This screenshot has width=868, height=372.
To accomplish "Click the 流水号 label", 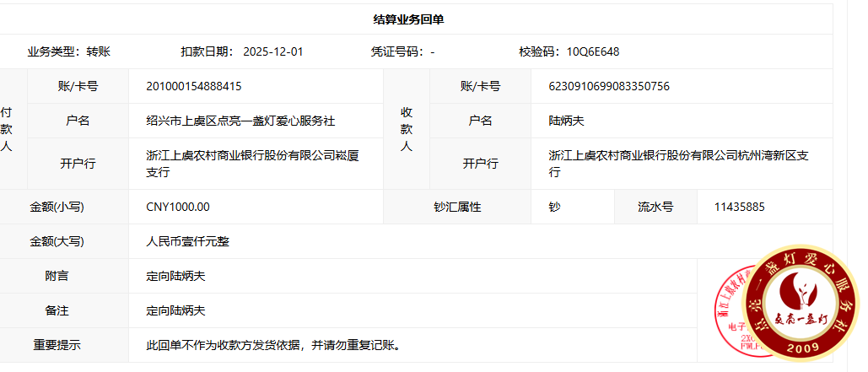I will [x=655, y=207].
